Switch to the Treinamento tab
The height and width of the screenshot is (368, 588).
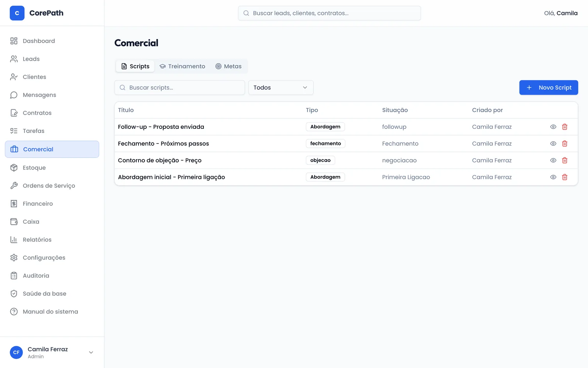(x=182, y=66)
